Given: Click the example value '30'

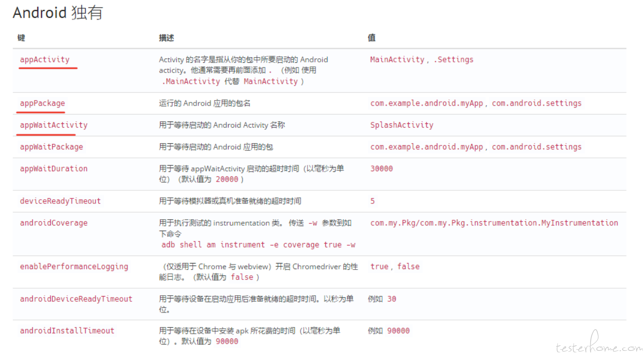Looking at the screenshot, I should [x=392, y=299].
